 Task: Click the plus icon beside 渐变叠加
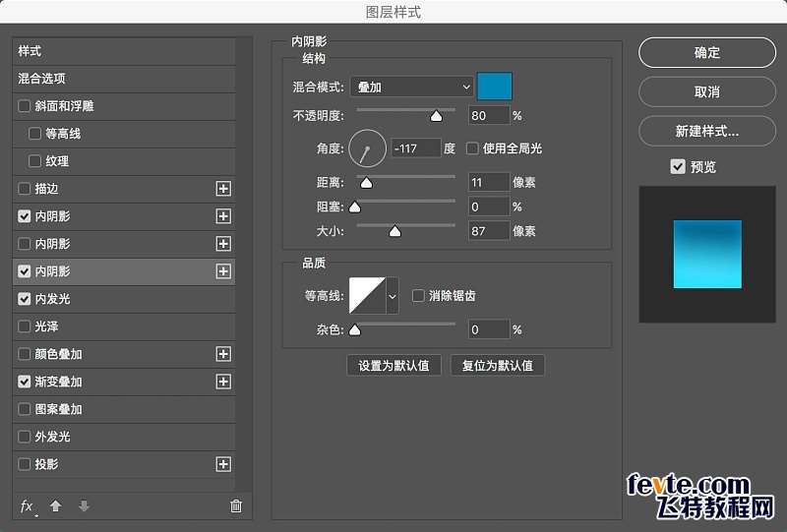(x=223, y=382)
